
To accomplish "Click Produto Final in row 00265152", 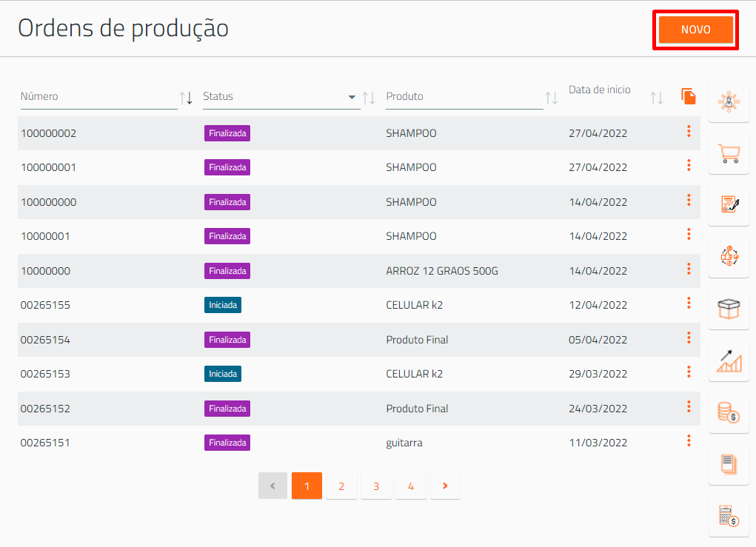I will [x=417, y=409].
